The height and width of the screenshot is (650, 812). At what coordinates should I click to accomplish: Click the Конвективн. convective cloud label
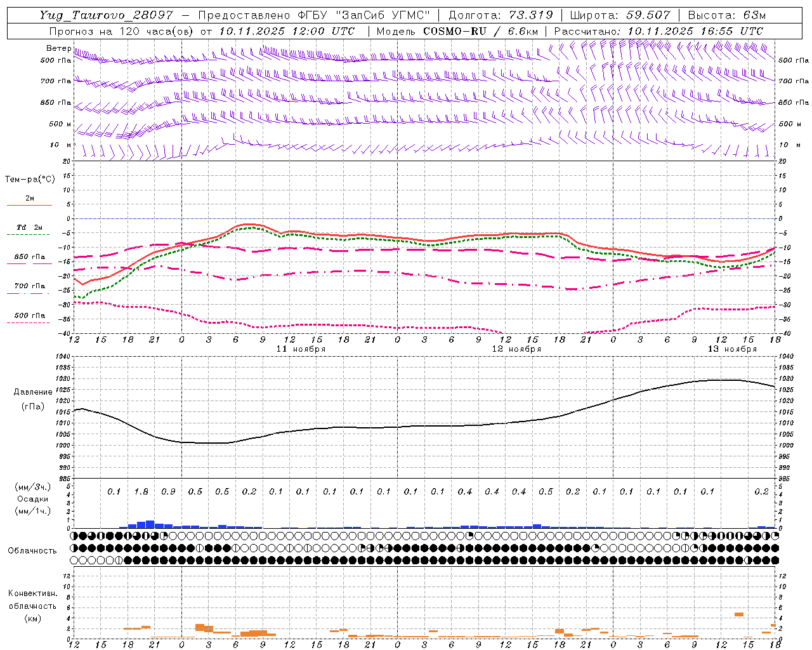[x=32, y=594]
